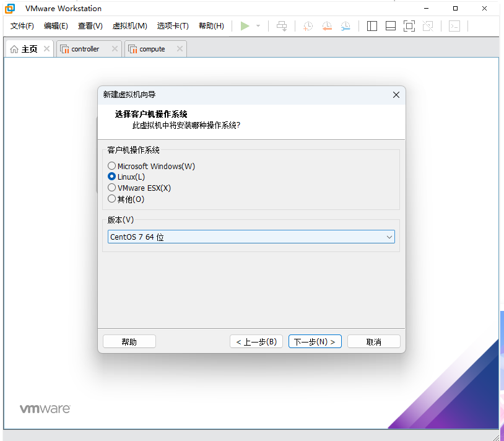Viewport: 504px width, 441px height.
Task: Open the 选项卡(T) menu
Action: click(173, 26)
